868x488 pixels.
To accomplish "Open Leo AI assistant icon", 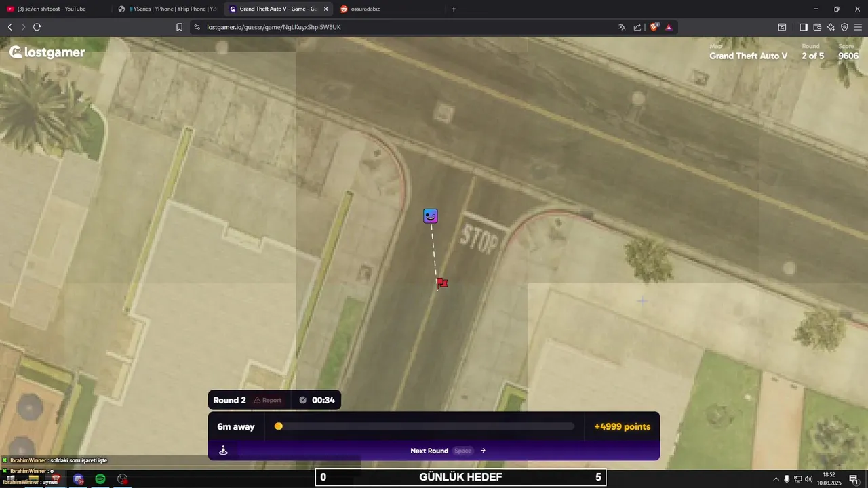I will pos(831,27).
